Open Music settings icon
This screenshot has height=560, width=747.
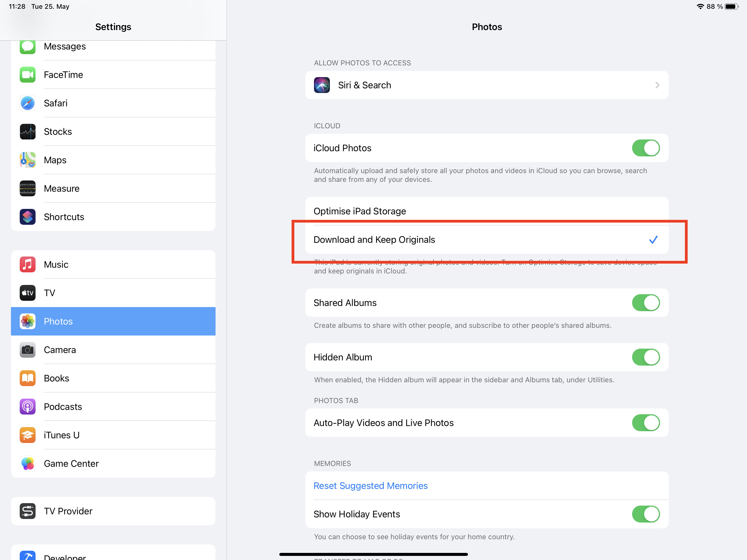click(27, 265)
